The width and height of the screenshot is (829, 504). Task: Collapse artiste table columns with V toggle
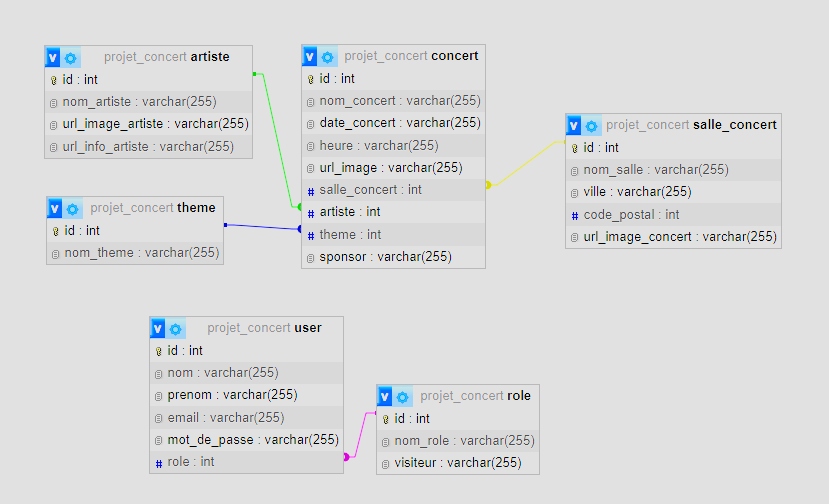(x=53, y=57)
